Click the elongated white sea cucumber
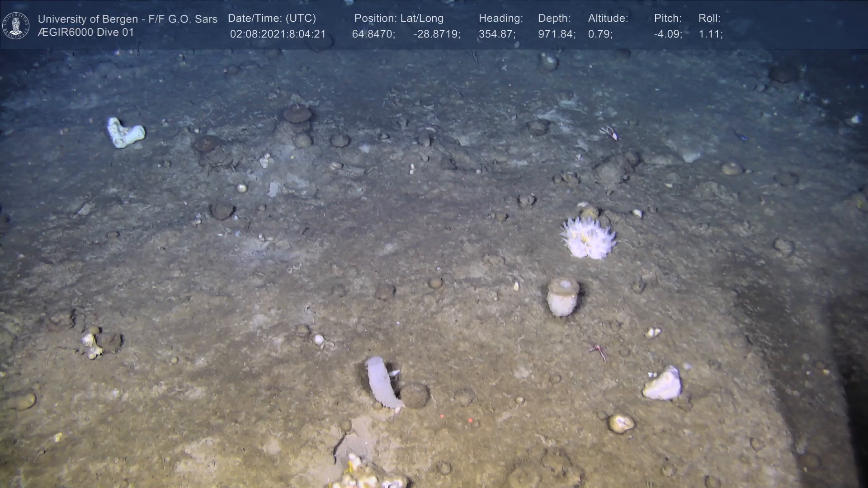This screenshot has width=868, height=488. [381, 382]
